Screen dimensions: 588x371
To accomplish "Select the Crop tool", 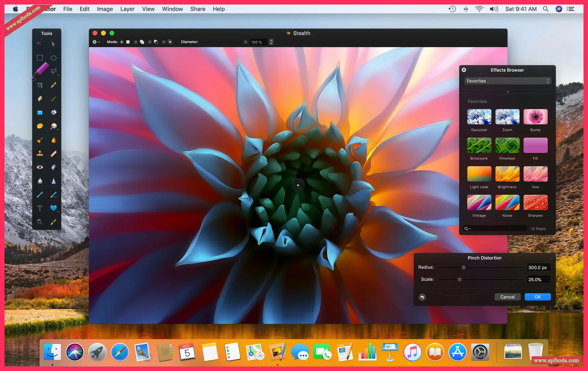I will click(40, 85).
